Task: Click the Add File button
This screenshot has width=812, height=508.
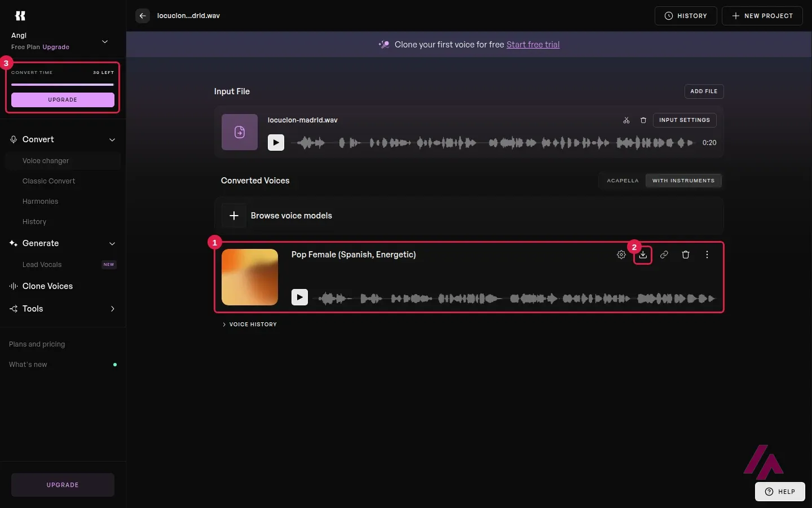Action: (704, 91)
